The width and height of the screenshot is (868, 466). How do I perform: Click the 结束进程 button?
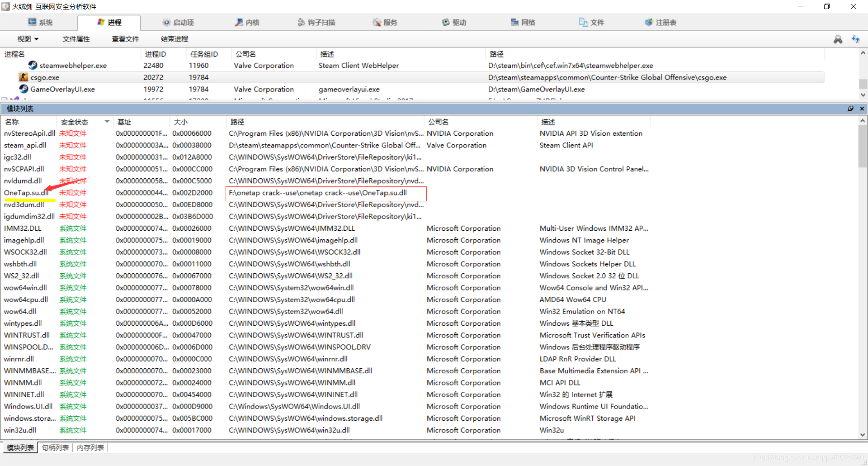[175, 39]
